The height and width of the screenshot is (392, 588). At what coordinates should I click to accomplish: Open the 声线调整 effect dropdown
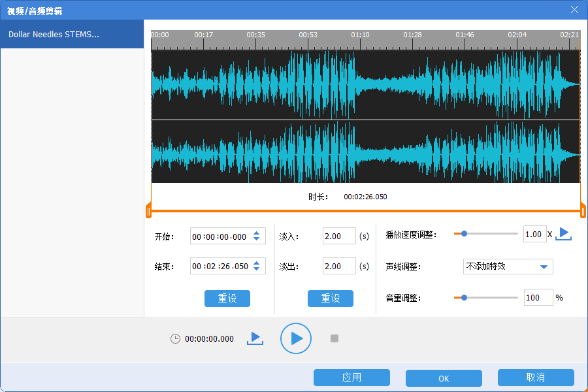pyautogui.click(x=508, y=267)
